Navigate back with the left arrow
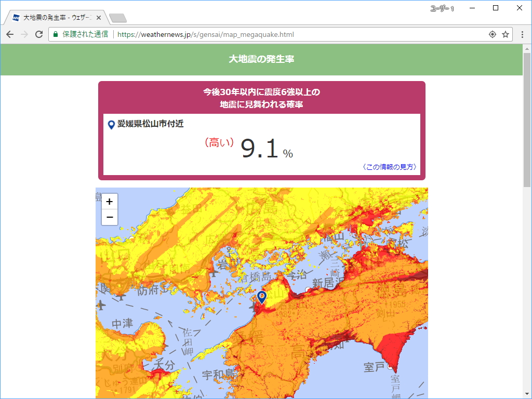The image size is (532, 399). click(9, 34)
